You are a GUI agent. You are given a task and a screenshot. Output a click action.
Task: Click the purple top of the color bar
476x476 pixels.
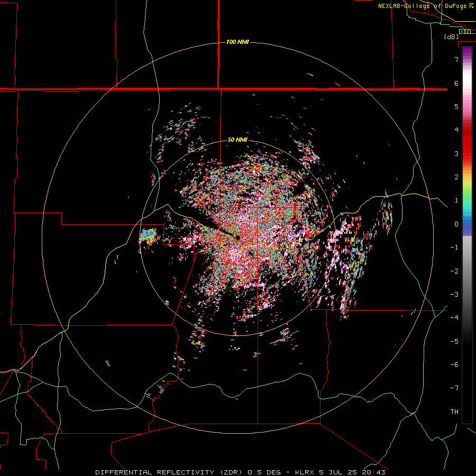pos(467,52)
